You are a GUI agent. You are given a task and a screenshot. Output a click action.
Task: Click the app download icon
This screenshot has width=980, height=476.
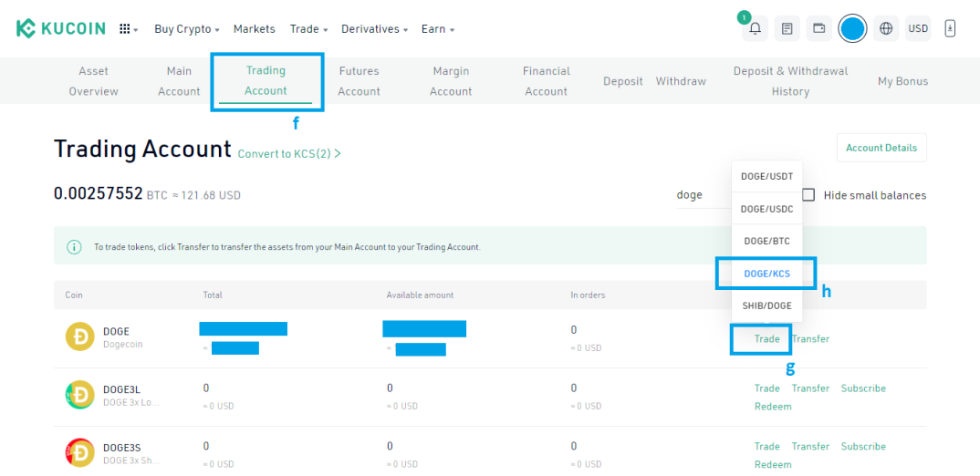pos(950,29)
